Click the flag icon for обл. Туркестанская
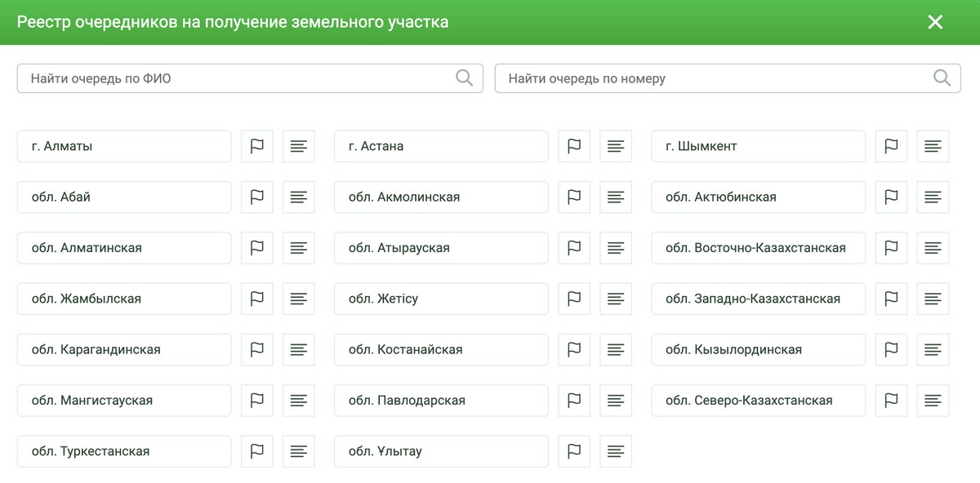The height and width of the screenshot is (483, 980). pyautogui.click(x=257, y=451)
